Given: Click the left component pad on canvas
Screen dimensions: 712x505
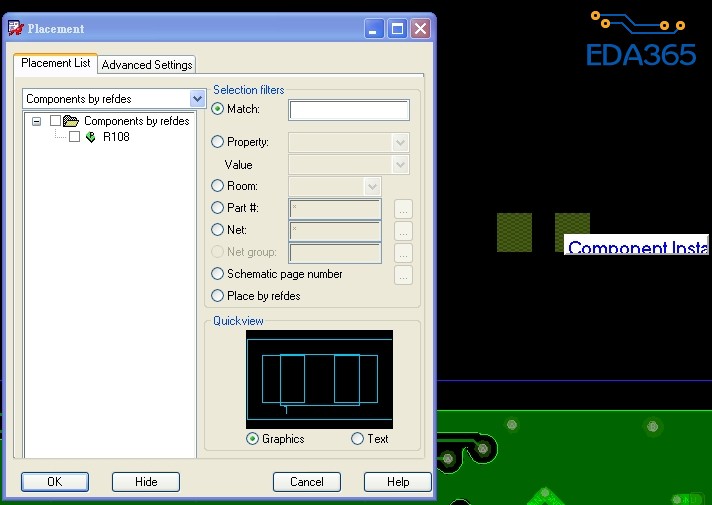Looking at the screenshot, I should coord(514,233).
